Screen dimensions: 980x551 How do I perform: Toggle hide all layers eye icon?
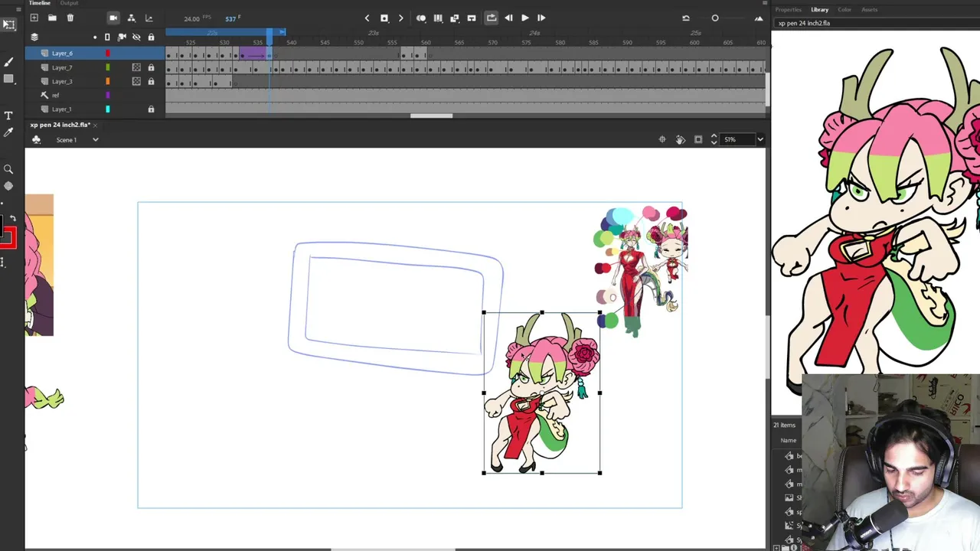[x=136, y=37]
